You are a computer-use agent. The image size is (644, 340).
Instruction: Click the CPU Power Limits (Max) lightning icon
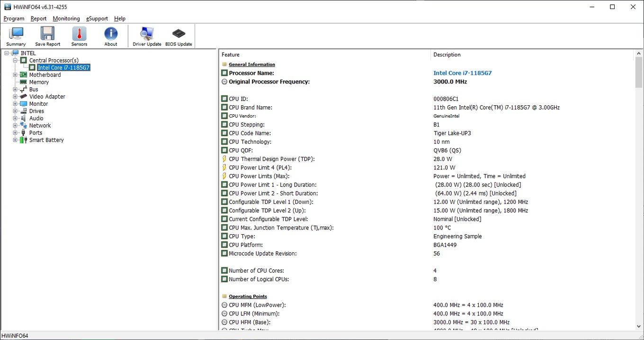click(224, 176)
